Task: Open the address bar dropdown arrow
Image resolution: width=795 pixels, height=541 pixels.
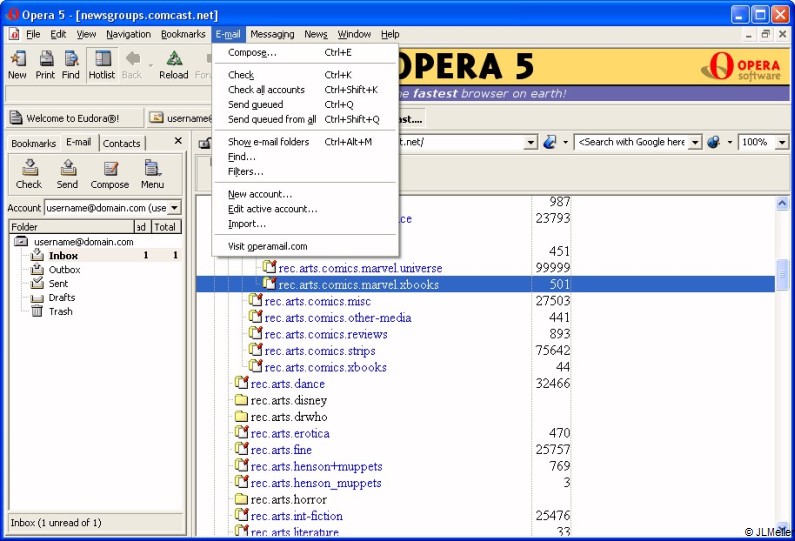Action: tap(530, 142)
